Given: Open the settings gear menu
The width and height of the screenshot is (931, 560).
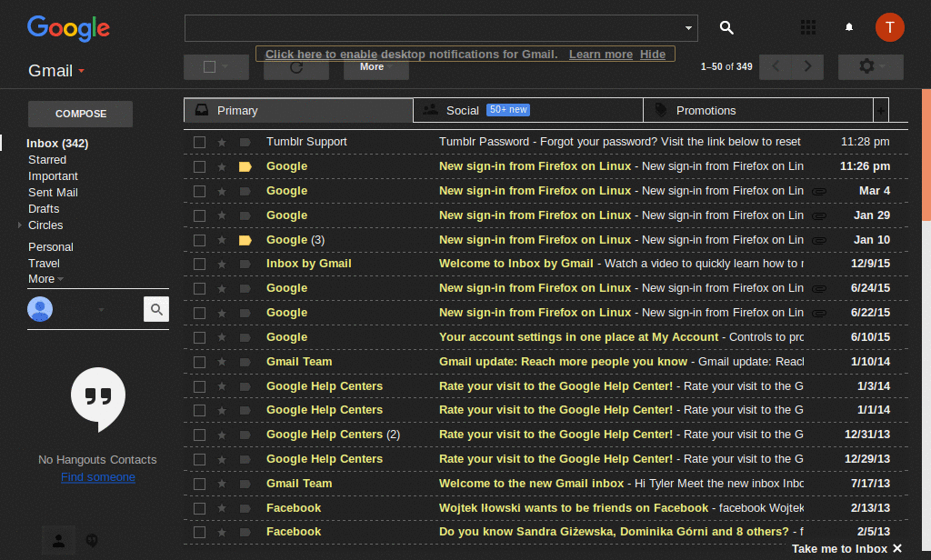Looking at the screenshot, I should (870, 66).
